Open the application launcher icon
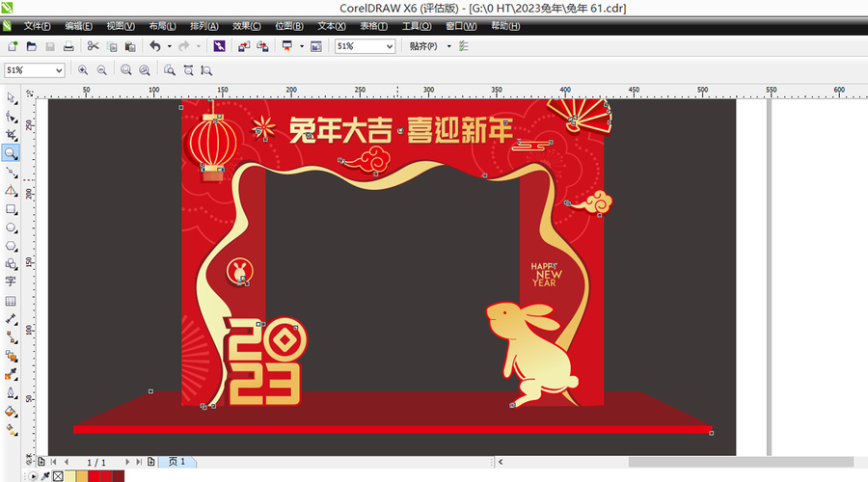This screenshot has height=482, width=868. click(287, 46)
